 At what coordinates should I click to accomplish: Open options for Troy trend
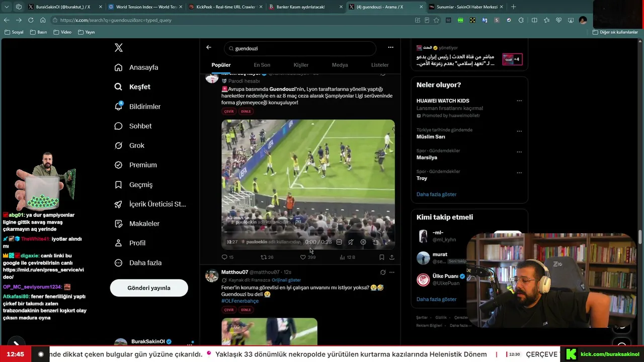click(x=519, y=173)
